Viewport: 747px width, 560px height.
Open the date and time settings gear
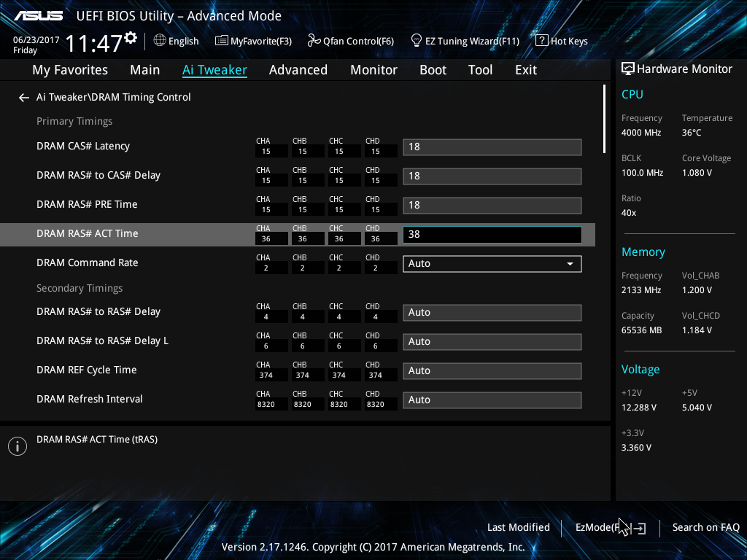click(131, 38)
